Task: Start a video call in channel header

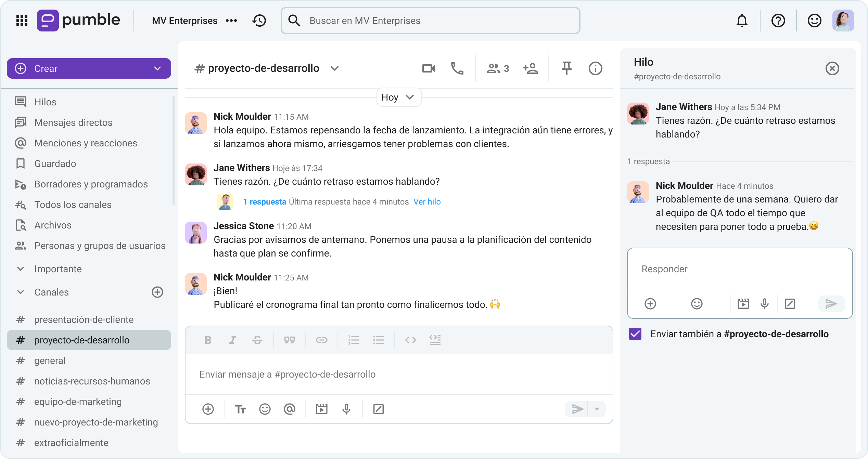Action: coord(428,68)
